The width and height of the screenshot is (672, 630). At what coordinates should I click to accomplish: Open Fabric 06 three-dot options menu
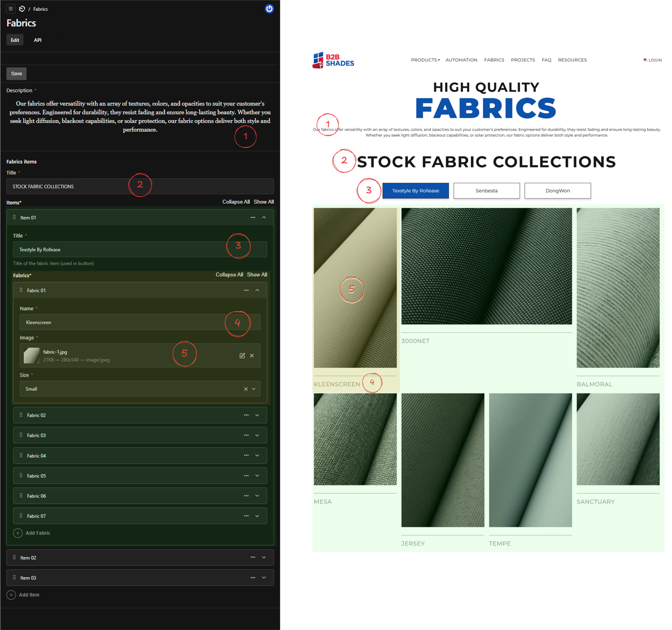(246, 496)
